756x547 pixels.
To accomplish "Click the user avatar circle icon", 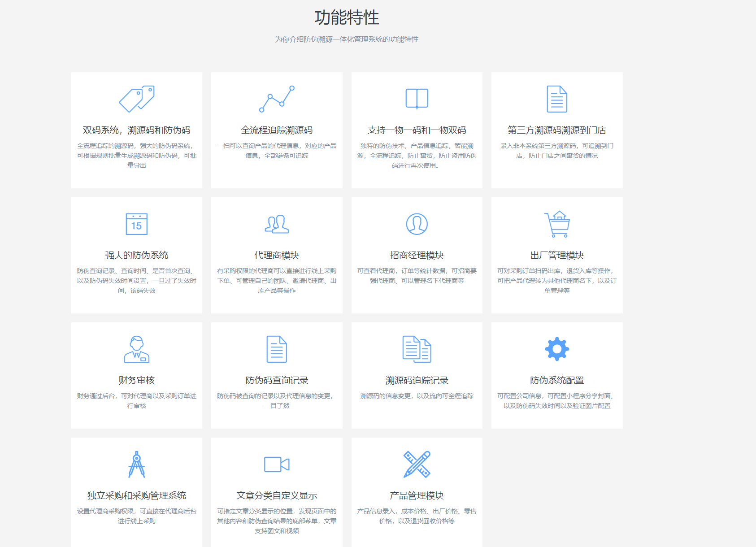I will 417,224.
